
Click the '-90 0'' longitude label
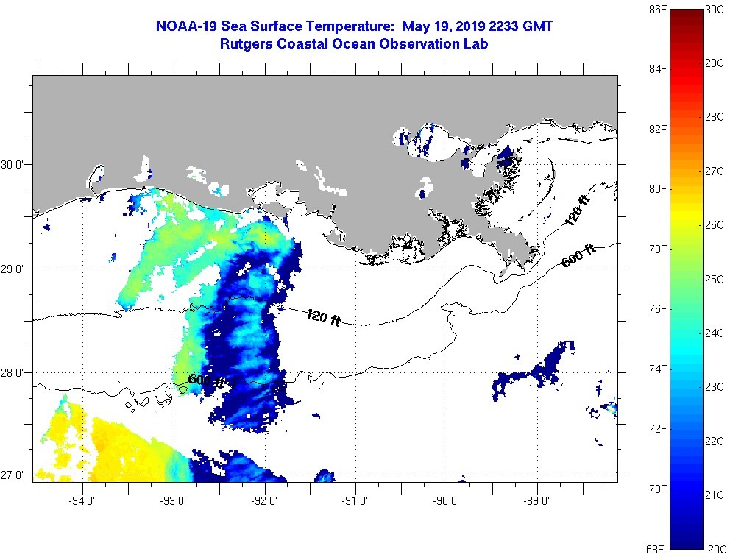[446, 501]
